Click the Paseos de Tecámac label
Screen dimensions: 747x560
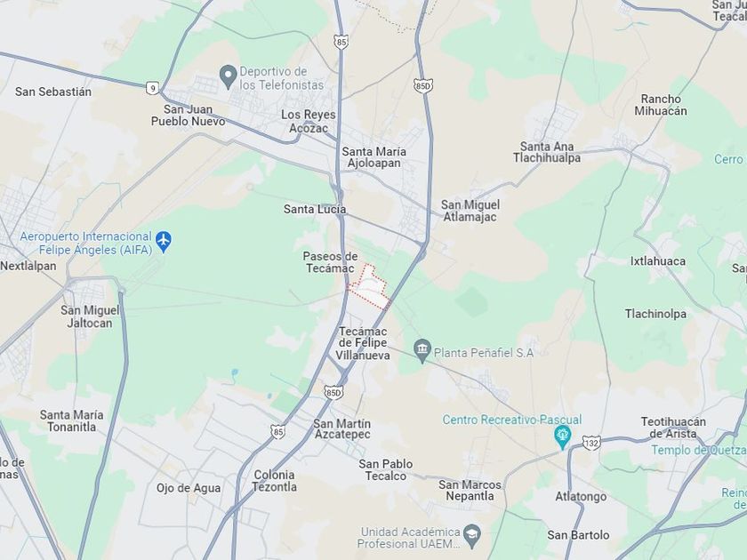330,262
